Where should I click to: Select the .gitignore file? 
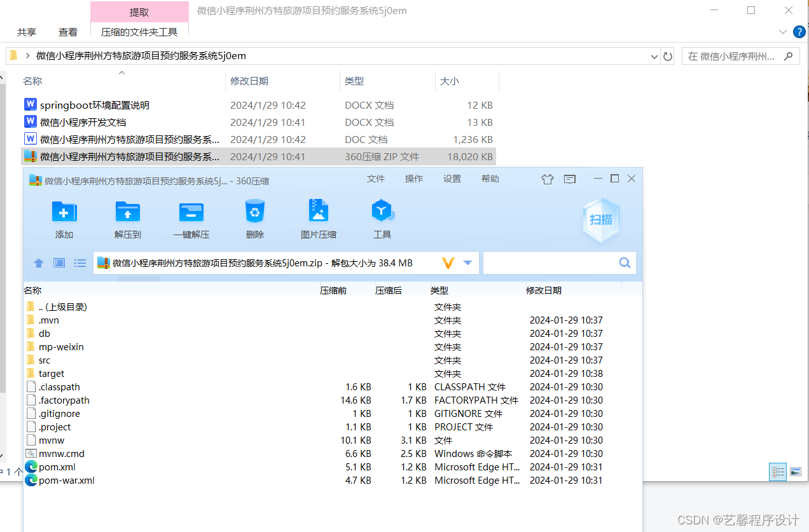tap(59, 414)
